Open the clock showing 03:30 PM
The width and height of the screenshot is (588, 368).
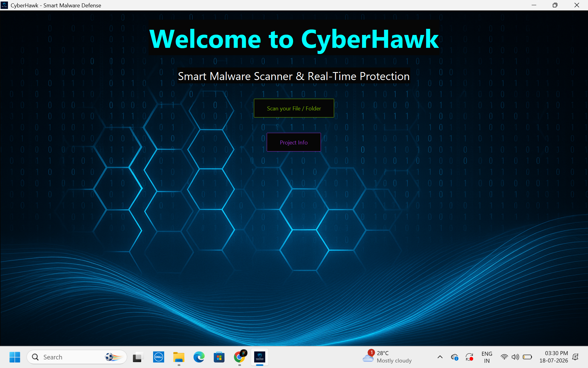pyautogui.click(x=554, y=357)
